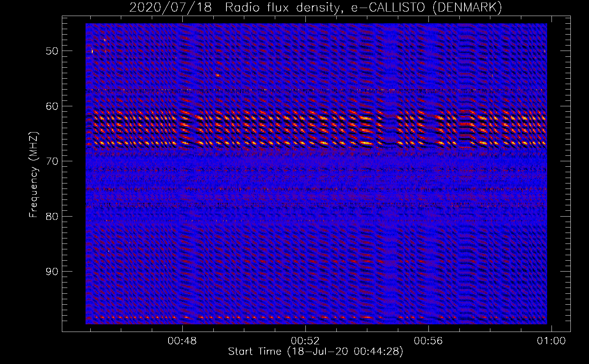Click the 80 MHz frequency tick label
The width and height of the screenshot is (589, 364).
[x=52, y=217]
